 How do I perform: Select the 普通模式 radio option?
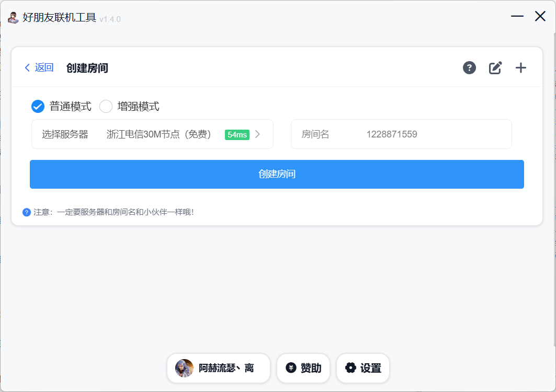tap(38, 107)
